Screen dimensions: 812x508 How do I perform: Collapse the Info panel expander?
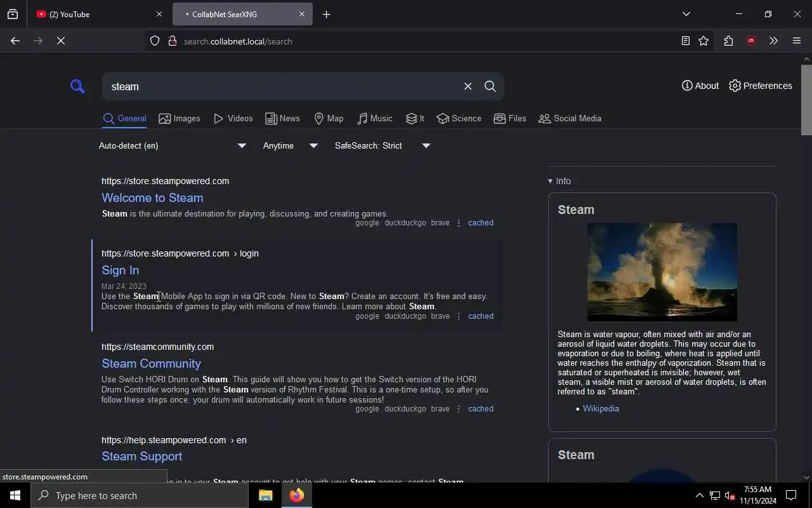click(560, 181)
